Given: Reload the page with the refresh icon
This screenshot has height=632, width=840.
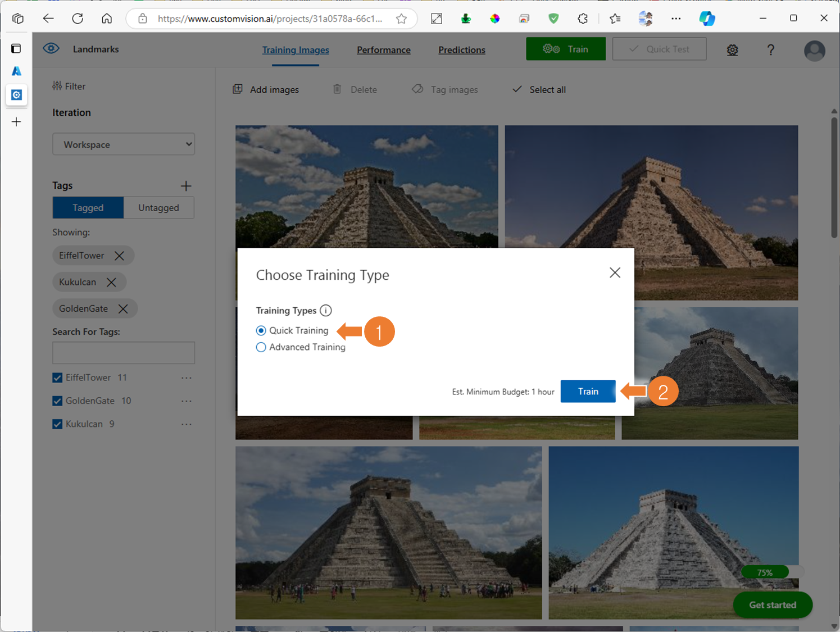Looking at the screenshot, I should click(x=78, y=19).
